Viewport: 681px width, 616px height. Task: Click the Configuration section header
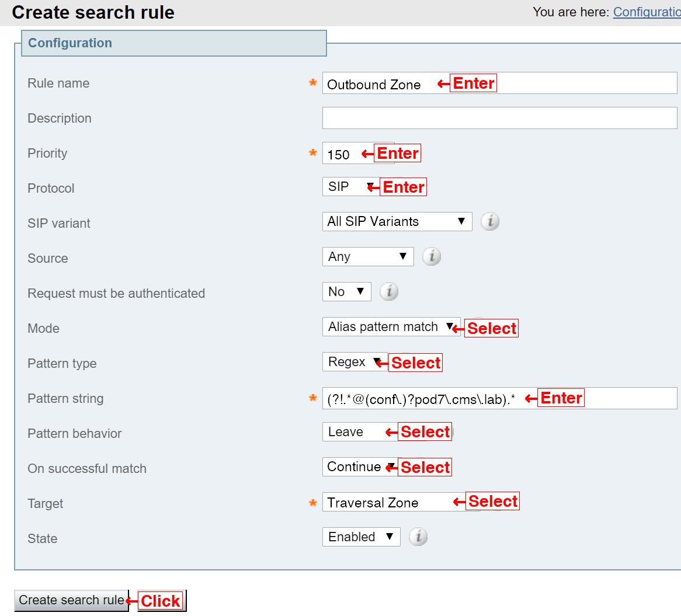click(x=173, y=43)
